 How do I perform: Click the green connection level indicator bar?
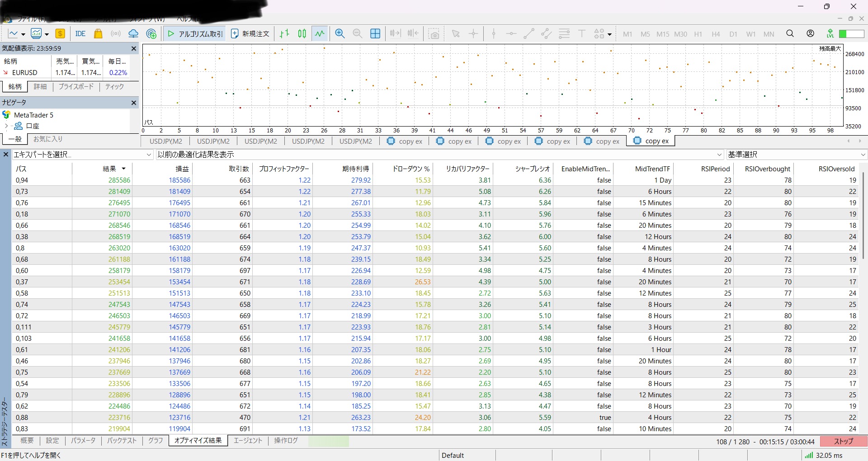pyautogui.click(x=852, y=34)
